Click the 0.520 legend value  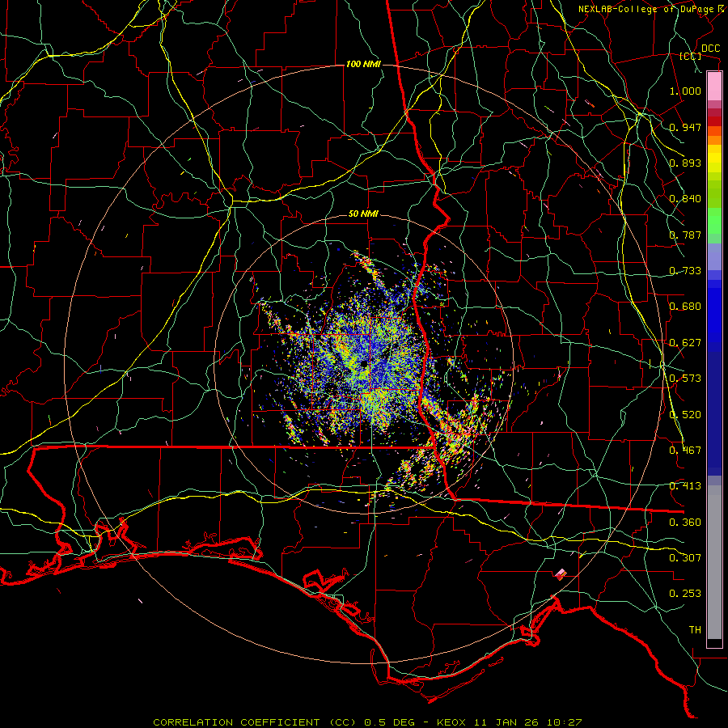point(685,415)
